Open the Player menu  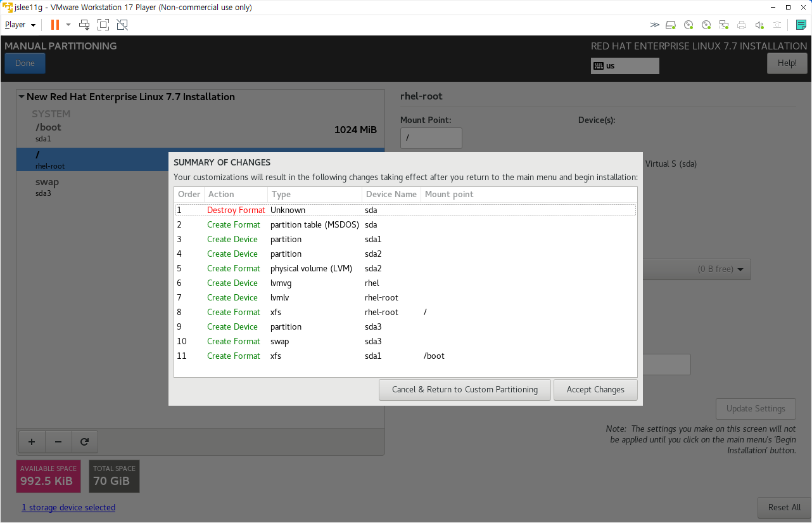pyautogui.click(x=20, y=25)
